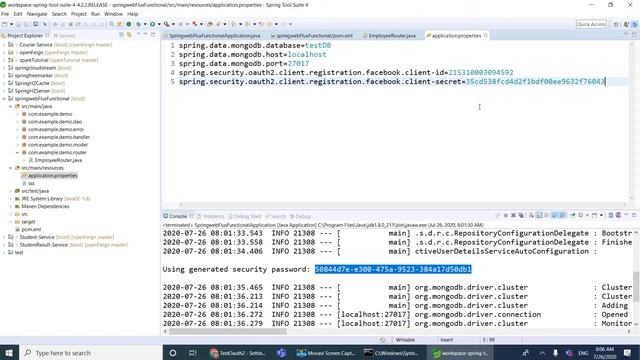
Task: Open the Run menu
Action: pyautogui.click(x=95, y=14)
